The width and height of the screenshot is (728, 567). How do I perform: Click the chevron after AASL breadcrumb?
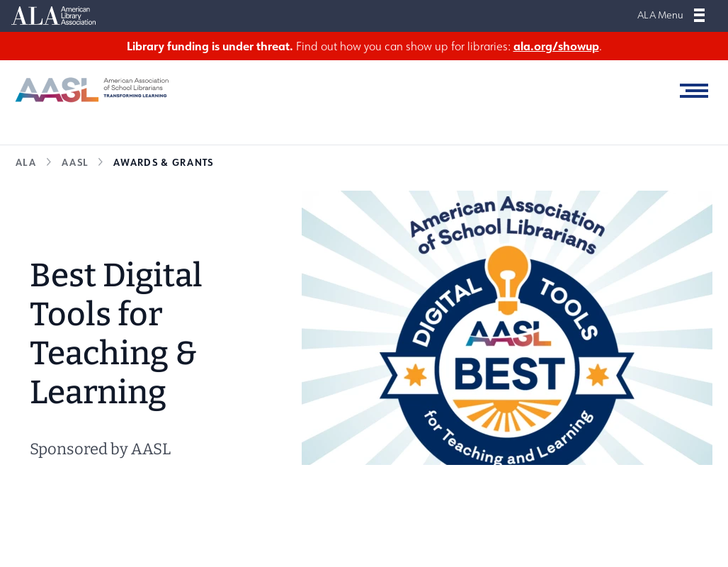[x=101, y=162]
